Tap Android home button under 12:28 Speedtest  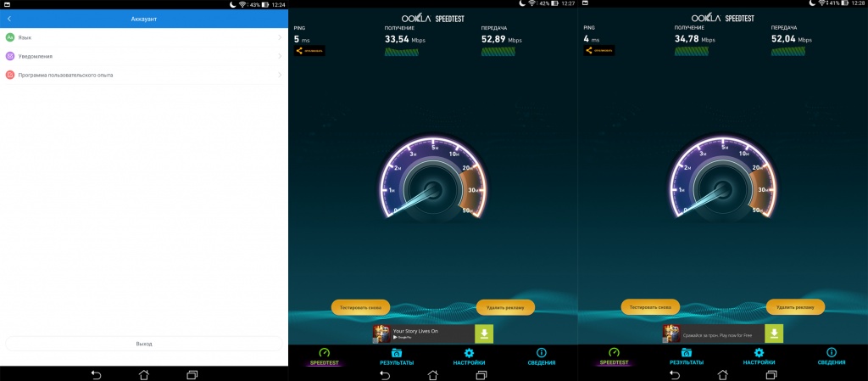[x=723, y=374]
